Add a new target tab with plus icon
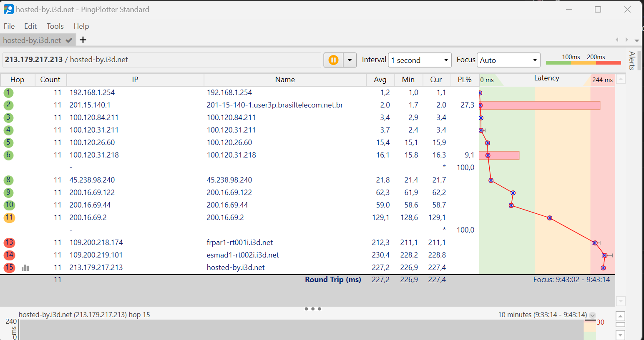 (83, 40)
